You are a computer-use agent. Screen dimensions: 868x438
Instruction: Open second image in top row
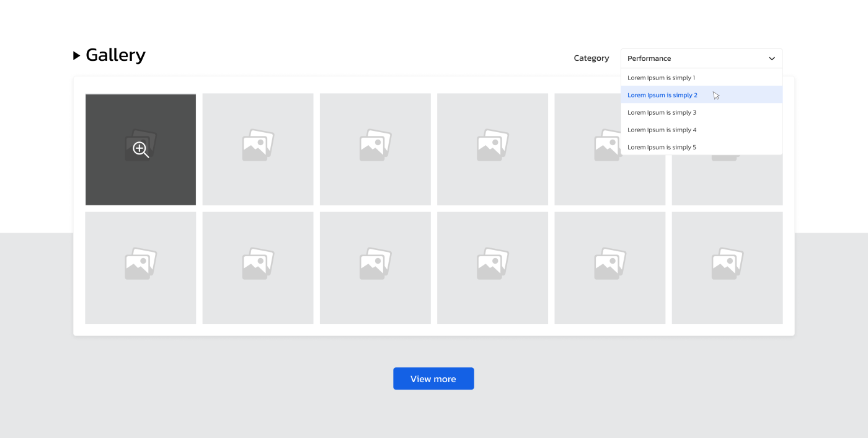(x=258, y=150)
